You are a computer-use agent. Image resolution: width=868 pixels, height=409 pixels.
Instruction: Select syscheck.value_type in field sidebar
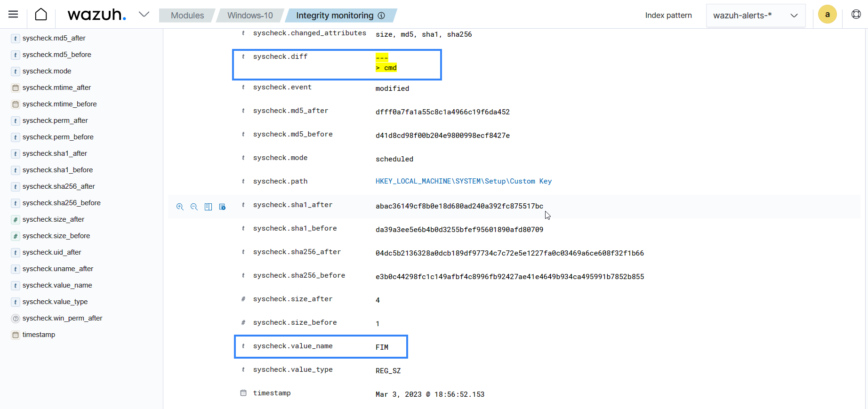tap(55, 302)
